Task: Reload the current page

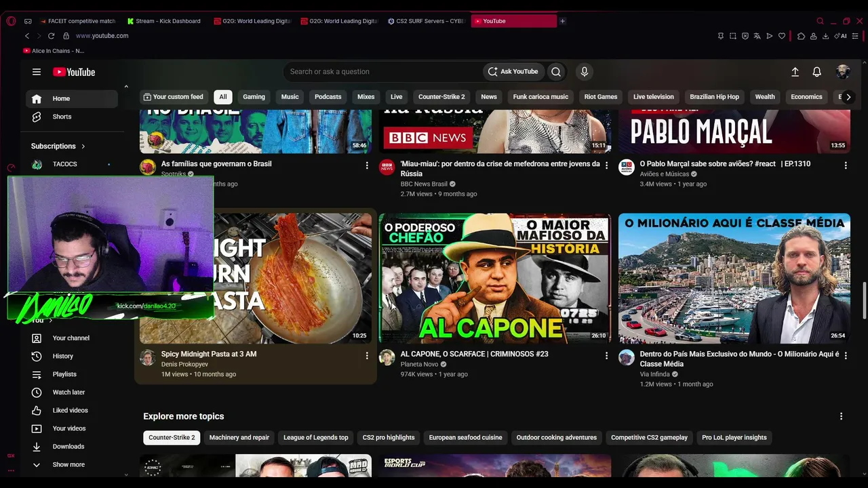Action: tap(52, 36)
